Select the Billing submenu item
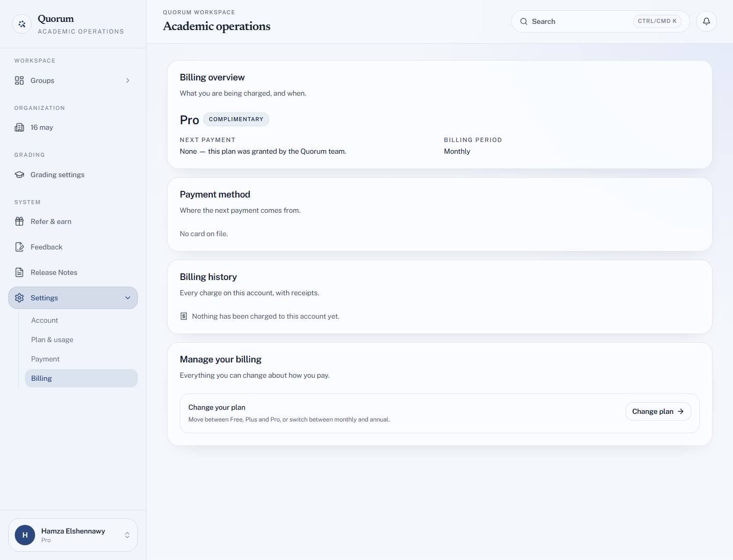733x560 pixels. [81, 378]
